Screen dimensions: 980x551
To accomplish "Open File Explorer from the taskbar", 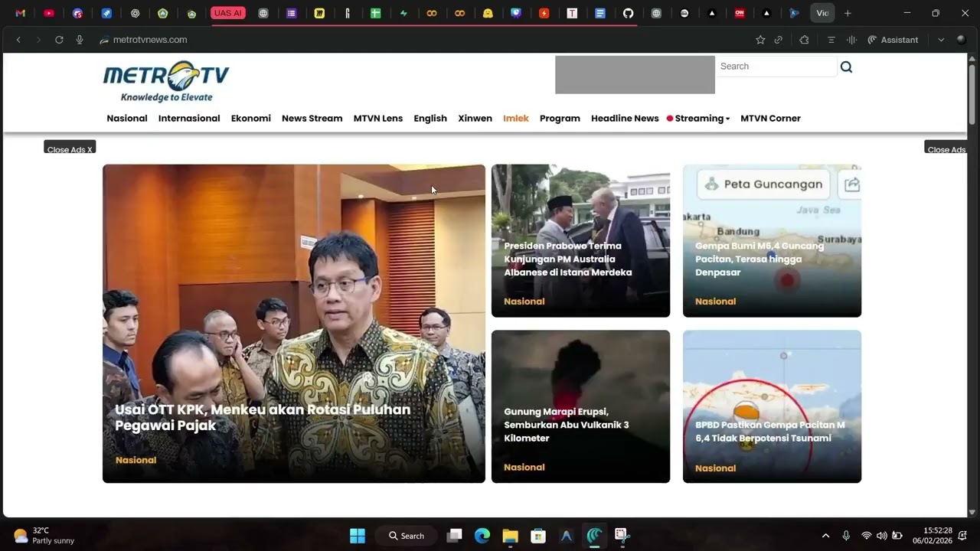I will click(x=511, y=536).
